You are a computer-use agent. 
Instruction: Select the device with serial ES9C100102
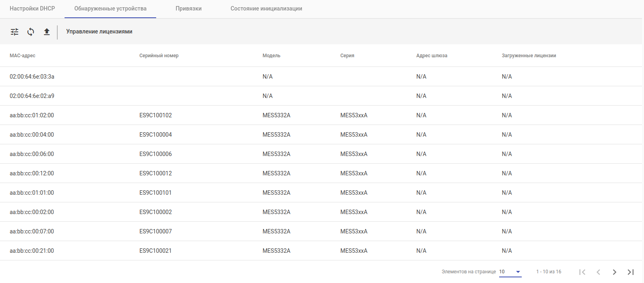[x=156, y=115]
